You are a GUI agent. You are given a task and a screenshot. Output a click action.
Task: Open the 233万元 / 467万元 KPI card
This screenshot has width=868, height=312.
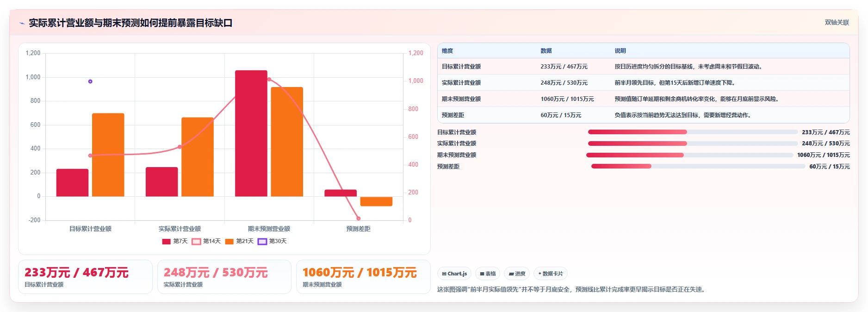pyautogui.click(x=85, y=277)
